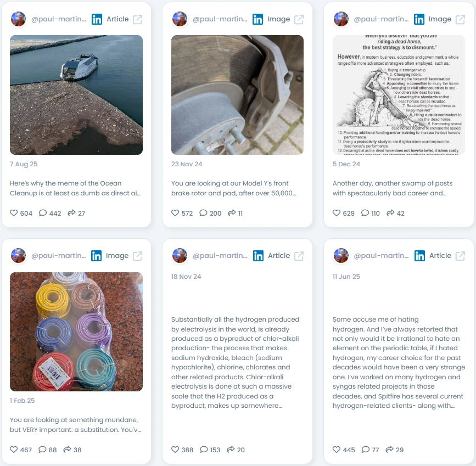476x466 pixels.
Task: Click the @paul-martin handle on 5 Dec 24 post
Action: (x=381, y=19)
